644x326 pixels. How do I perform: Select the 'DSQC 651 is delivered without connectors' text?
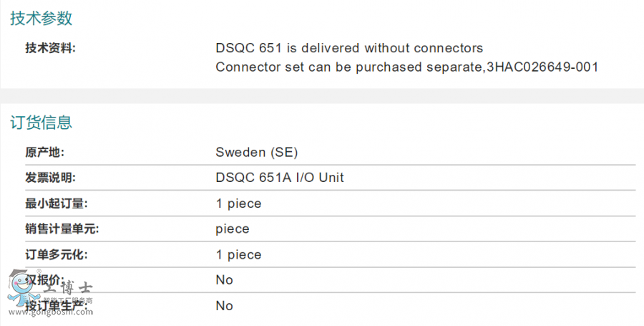click(349, 48)
